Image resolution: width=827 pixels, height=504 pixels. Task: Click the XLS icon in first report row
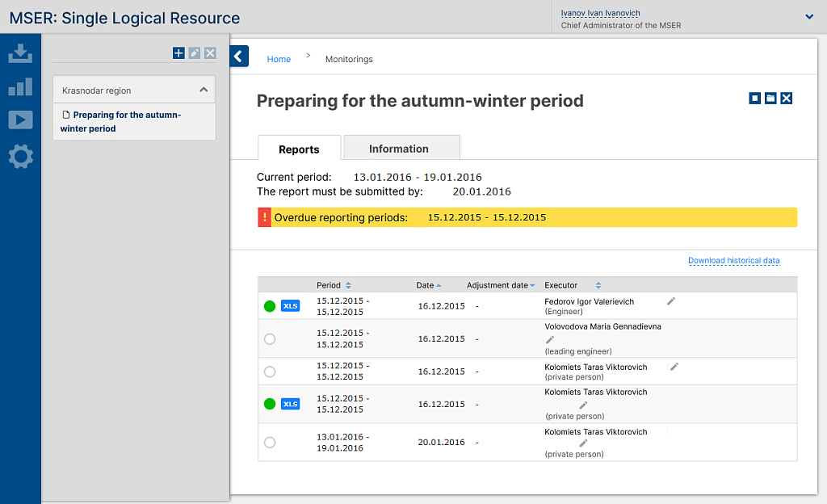coord(290,306)
